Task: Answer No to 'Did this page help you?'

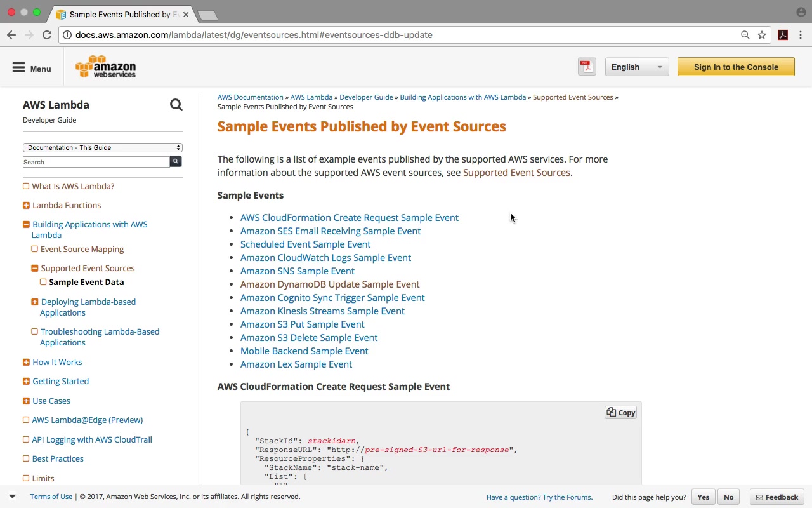Action: tap(728, 497)
